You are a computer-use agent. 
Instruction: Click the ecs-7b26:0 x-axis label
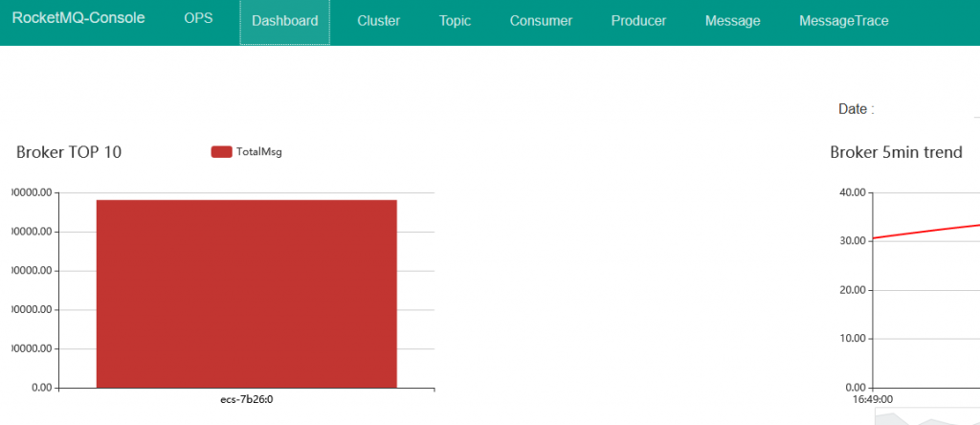pyautogui.click(x=247, y=399)
